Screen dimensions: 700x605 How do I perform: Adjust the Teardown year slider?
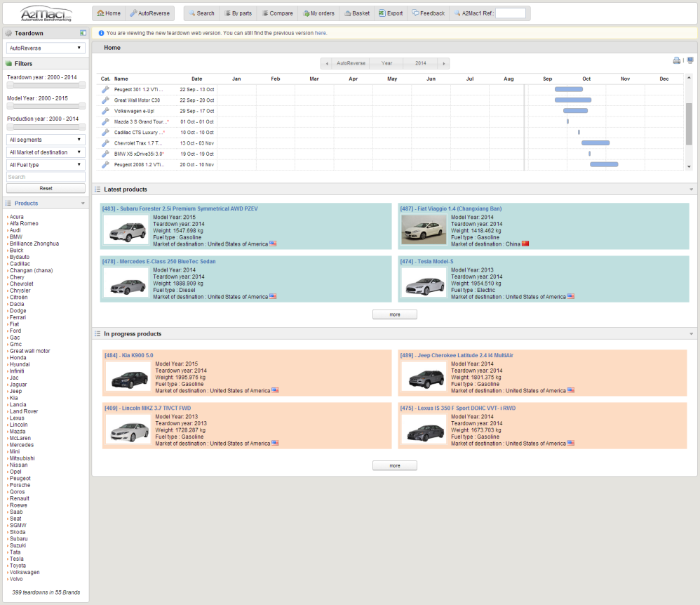[46, 86]
